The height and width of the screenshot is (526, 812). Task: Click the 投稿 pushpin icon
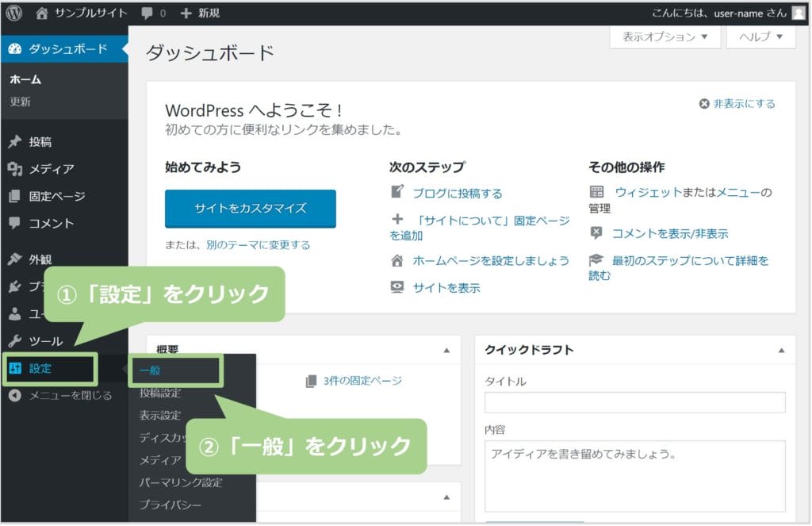pyautogui.click(x=15, y=141)
